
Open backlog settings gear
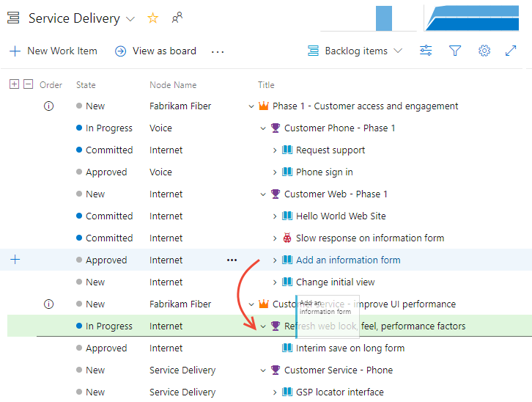pos(484,51)
